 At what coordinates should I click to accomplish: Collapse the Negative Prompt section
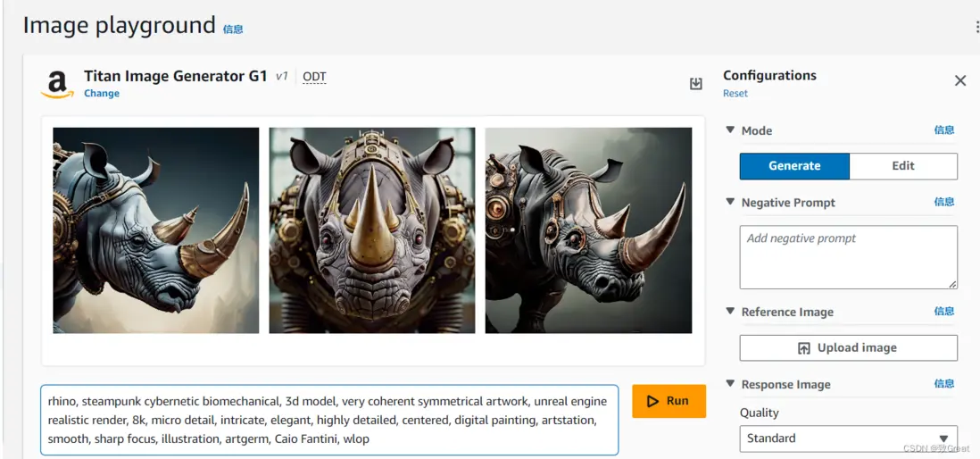730,203
